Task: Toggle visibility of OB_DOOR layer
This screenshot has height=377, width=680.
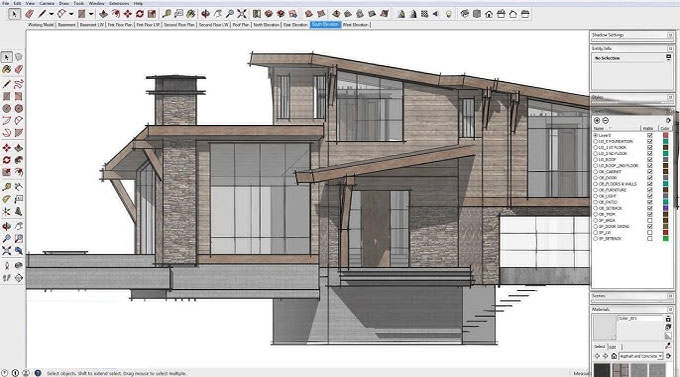Action: pyautogui.click(x=650, y=178)
